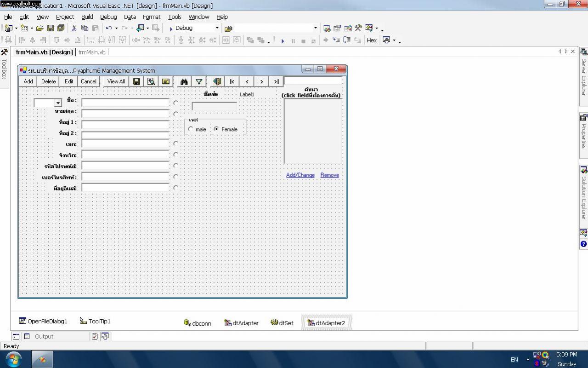588x368 pixels.
Task: Click the View All button on the form
Action: click(x=116, y=81)
